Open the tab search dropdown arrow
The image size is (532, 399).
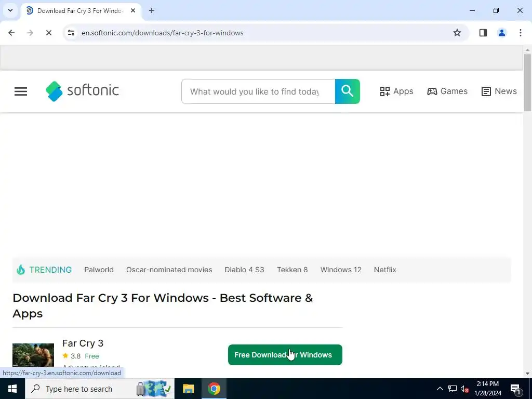tap(10, 11)
